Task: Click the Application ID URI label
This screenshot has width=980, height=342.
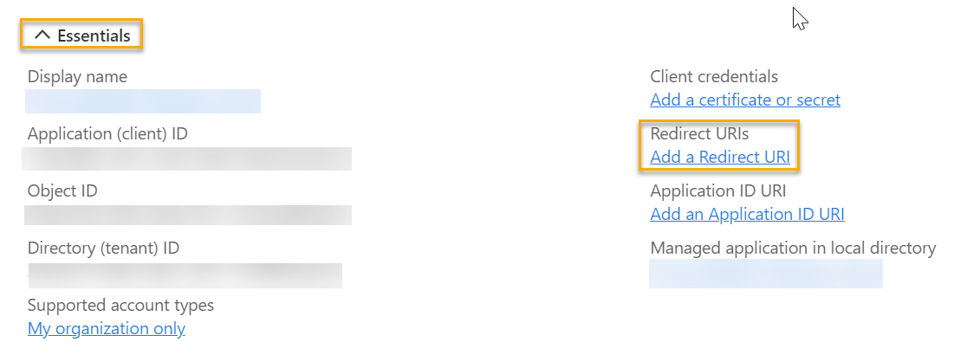Action: [718, 190]
